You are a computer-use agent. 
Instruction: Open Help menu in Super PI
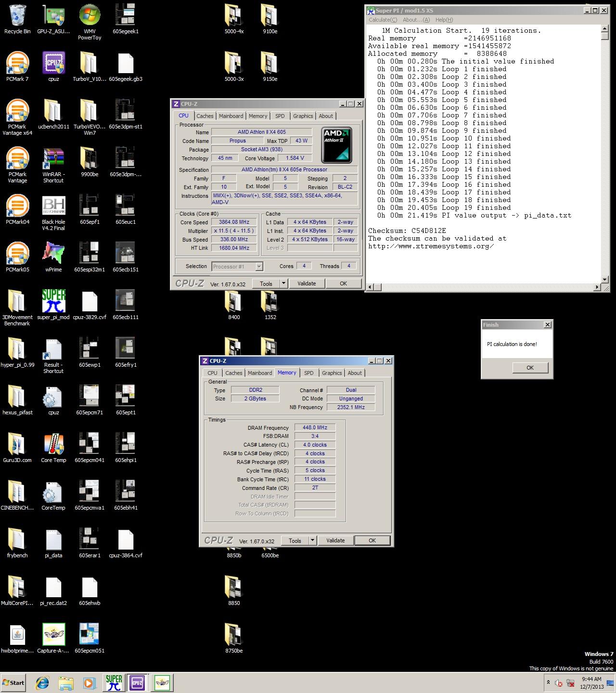tap(444, 20)
